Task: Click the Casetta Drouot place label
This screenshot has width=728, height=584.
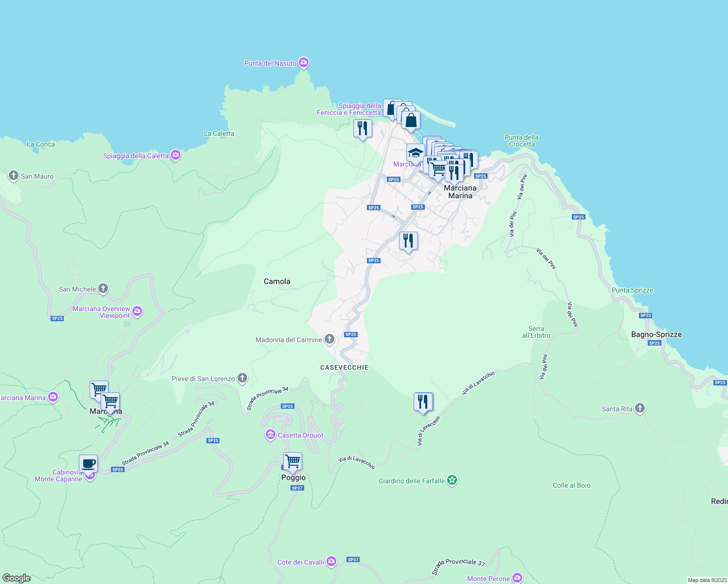Action: [300, 435]
